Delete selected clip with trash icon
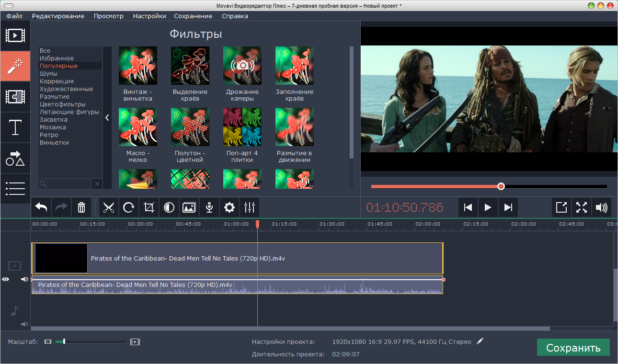 [x=81, y=207]
